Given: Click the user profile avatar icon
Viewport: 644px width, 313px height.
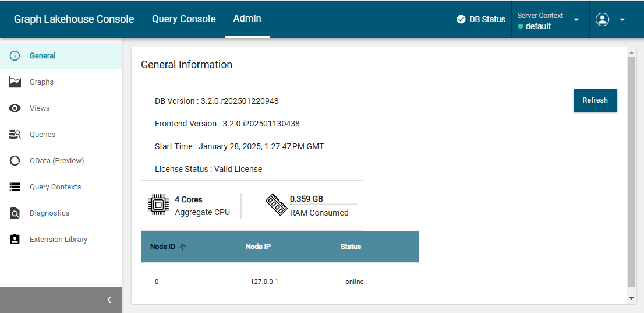Looking at the screenshot, I should coord(602,19).
